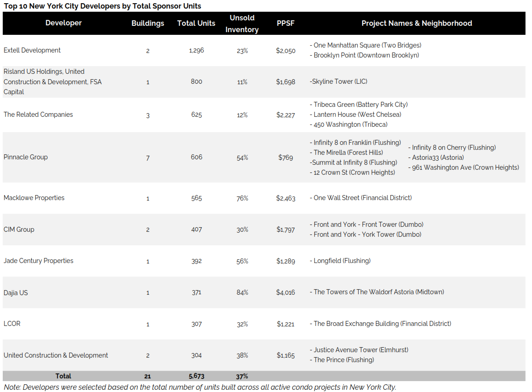The width and height of the screenshot is (532, 392).
Task: Select the total units value '800'
Action: pos(197,81)
